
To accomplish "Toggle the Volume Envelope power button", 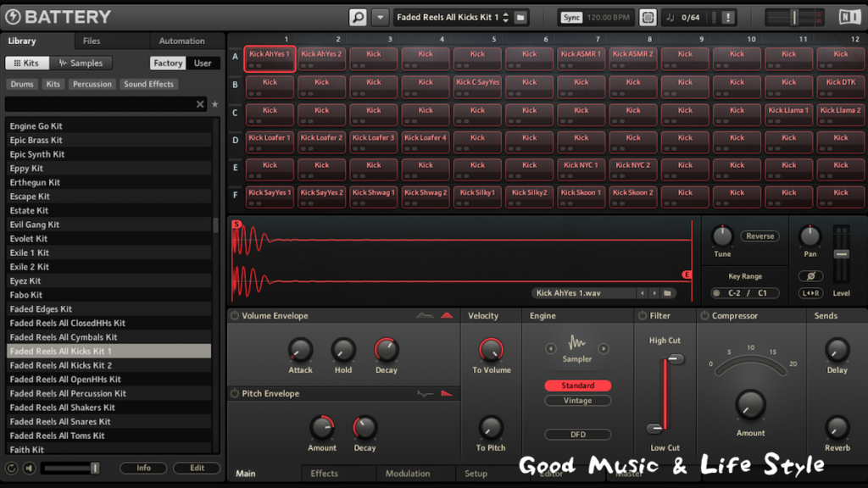I will click(x=235, y=315).
